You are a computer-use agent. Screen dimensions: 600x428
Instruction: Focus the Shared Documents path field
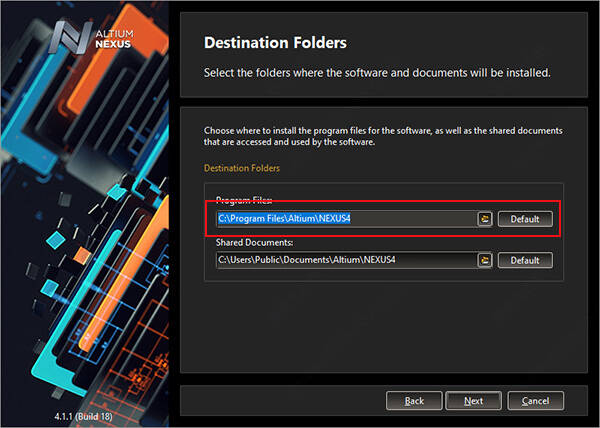point(344,260)
